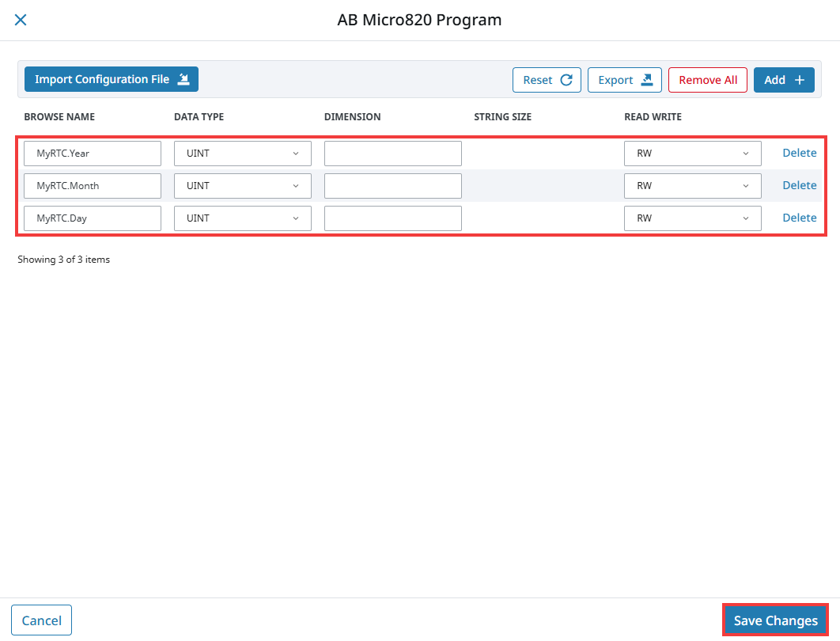Click Save Changes button
This screenshot has height=641, width=840.
click(x=775, y=620)
